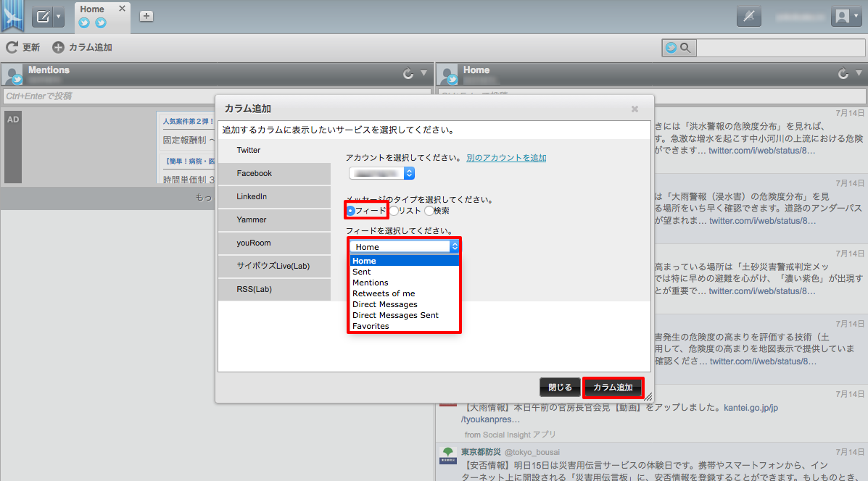Expand the compose button dropdown arrow

(59, 17)
